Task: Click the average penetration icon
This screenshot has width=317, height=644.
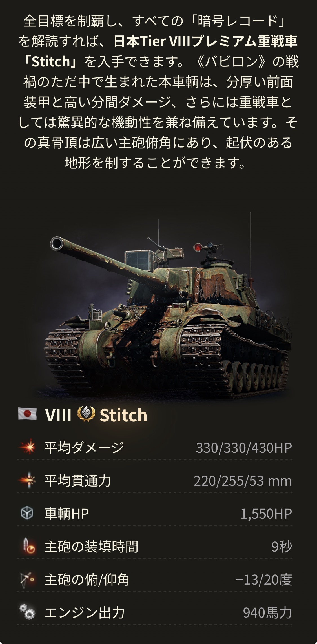Action: click(x=28, y=480)
